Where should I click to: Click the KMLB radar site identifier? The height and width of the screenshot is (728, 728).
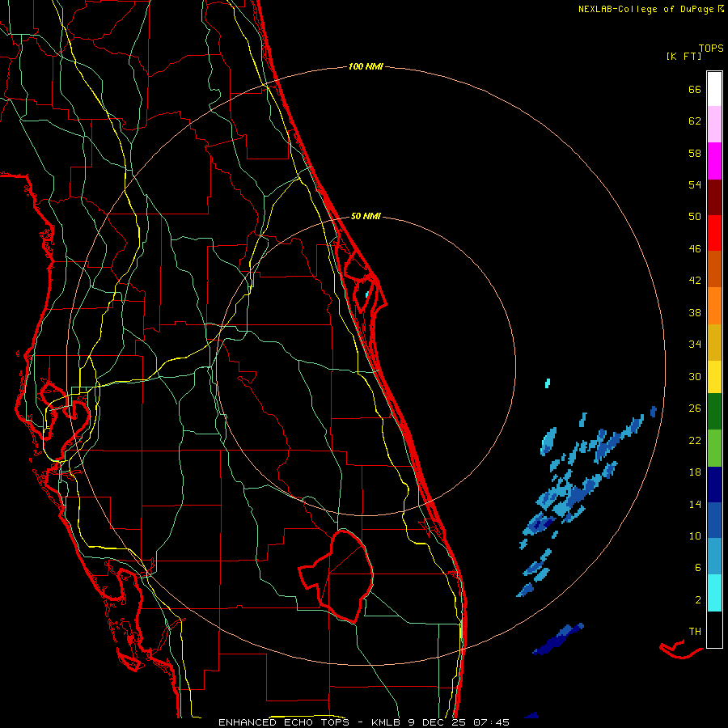pos(387,722)
